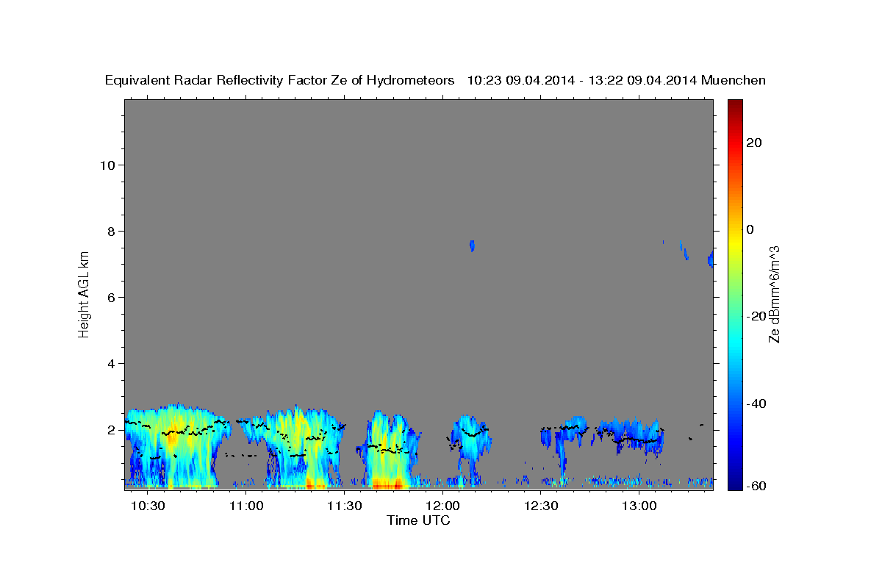Click the red high-reflectivity patch near 11:40 at ground
882x588 pixels.
pos(387,484)
